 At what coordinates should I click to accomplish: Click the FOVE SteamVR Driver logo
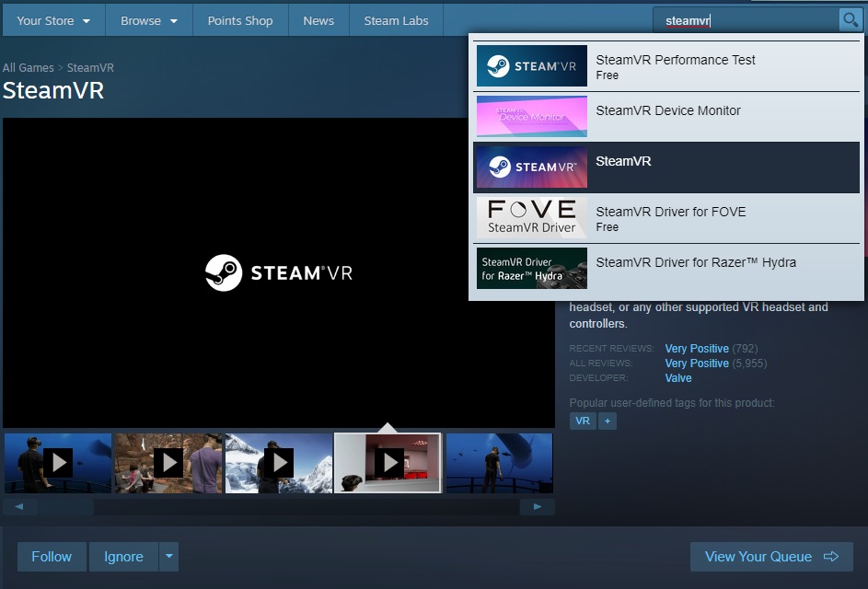coord(531,217)
